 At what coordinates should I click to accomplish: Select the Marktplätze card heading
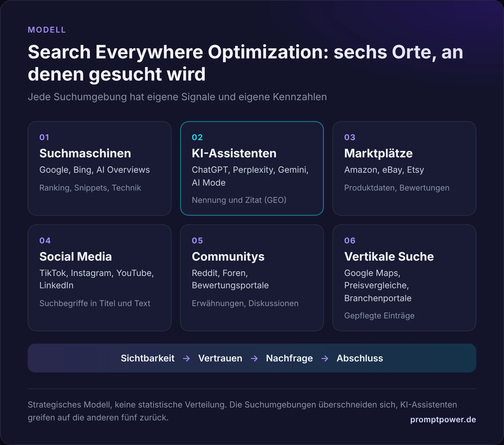378,153
